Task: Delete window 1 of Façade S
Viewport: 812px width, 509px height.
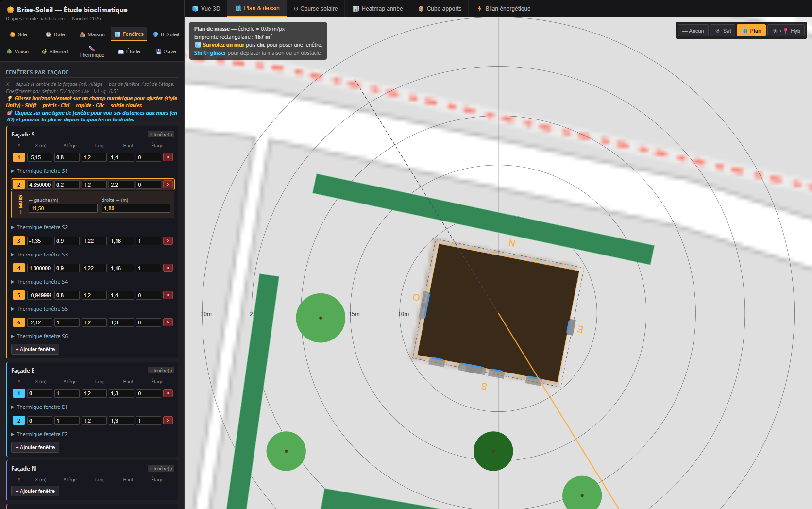Action: 168,157
